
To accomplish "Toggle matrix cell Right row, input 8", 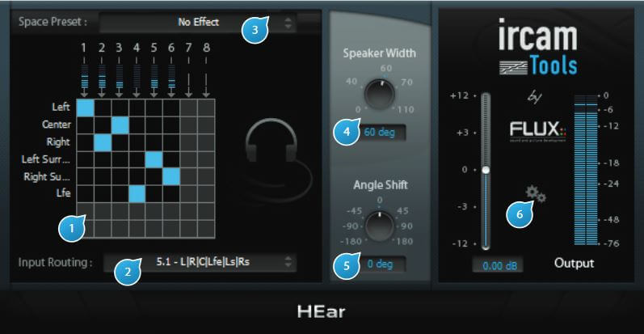I will pos(206,142).
